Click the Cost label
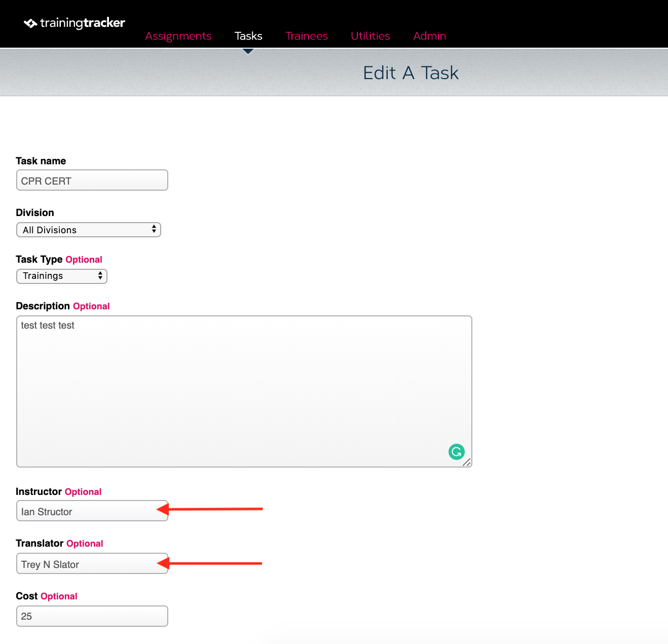Viewport: 668px width, 644px height. coord(27,596)
